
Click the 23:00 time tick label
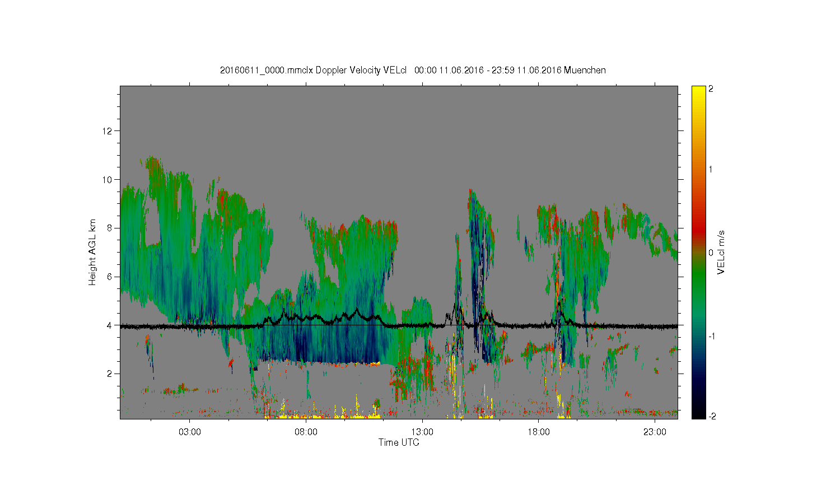point(655,432)
